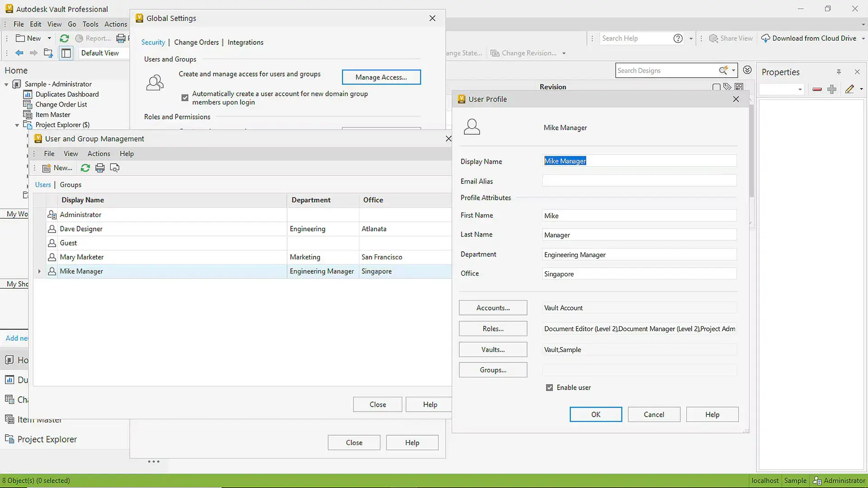Click the Search Help question mark icon

pos(678,38)
